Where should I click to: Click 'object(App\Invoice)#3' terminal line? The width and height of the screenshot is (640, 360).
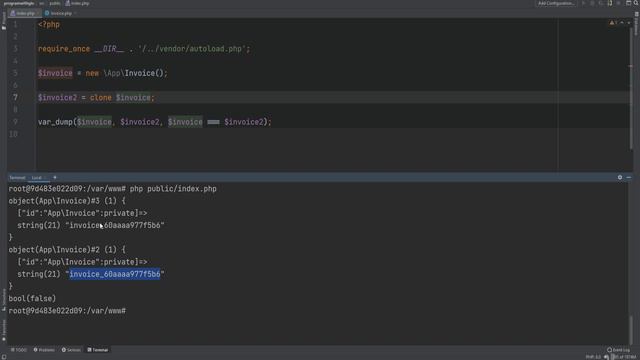point(67,201)
